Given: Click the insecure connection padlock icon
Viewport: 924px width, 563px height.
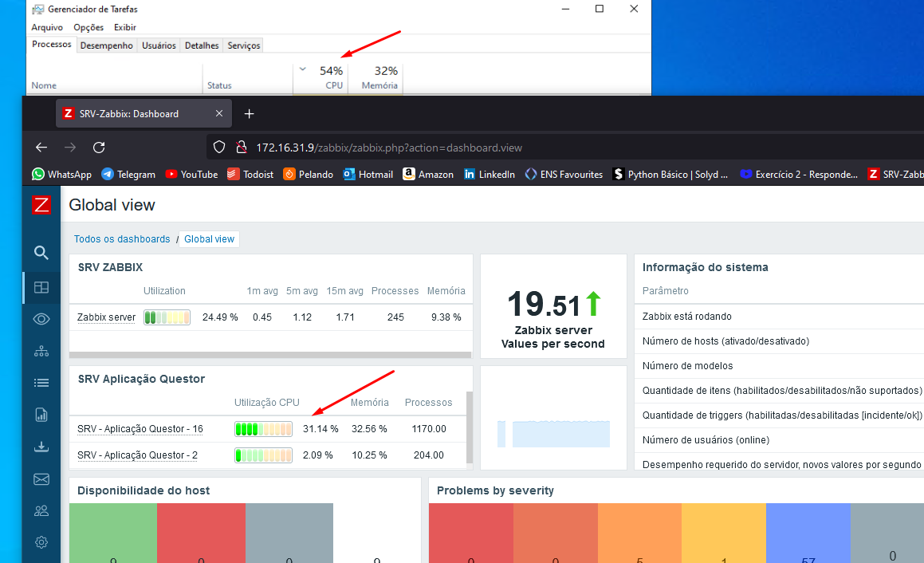Looking at the screenshot, I should (x=241, y=148).
